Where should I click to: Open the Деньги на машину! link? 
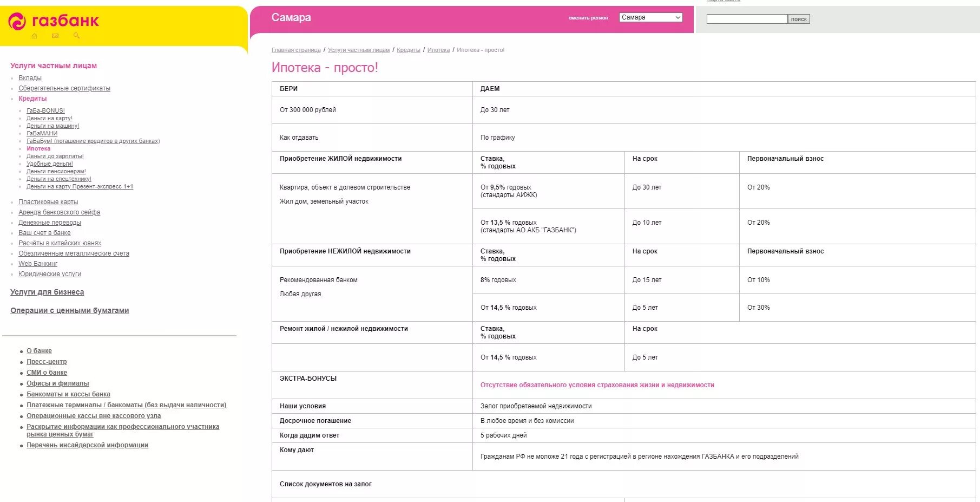pos(52,126)
